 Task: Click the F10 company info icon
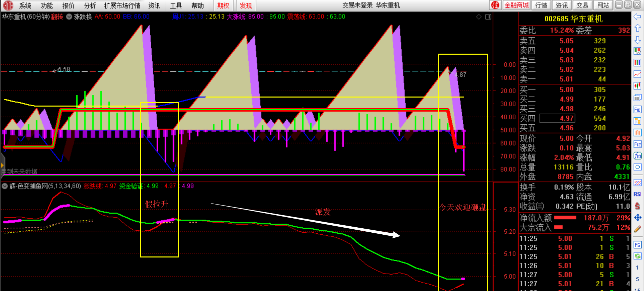pyautogui.click(x=637, y=110)
